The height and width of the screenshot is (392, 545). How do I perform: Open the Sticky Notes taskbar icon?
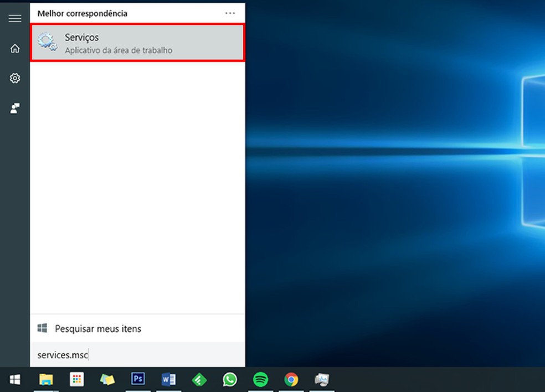tap(107, 379)
